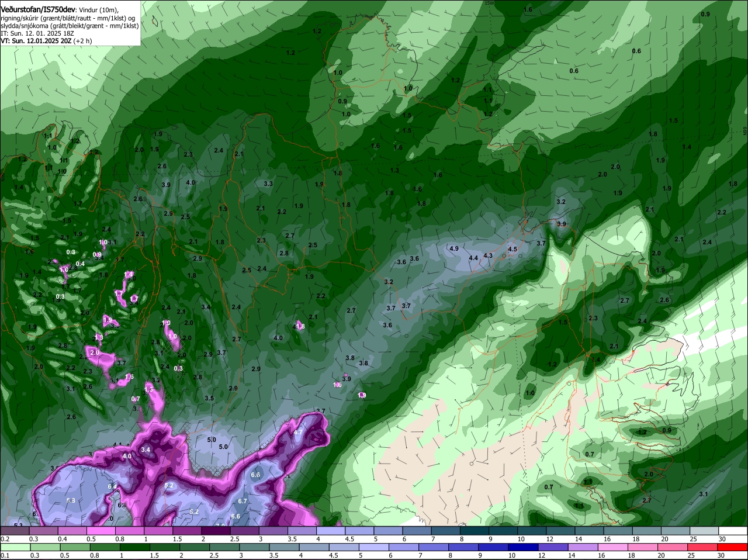
Task: Click the red rain legend swatch after 30
Action: point(733,548)
